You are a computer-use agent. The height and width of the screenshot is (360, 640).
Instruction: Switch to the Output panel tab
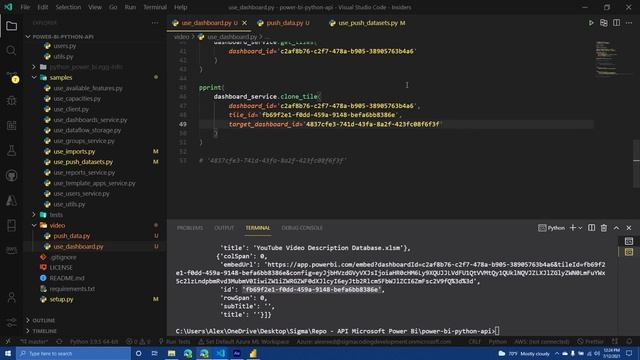(x=224, y=228)
